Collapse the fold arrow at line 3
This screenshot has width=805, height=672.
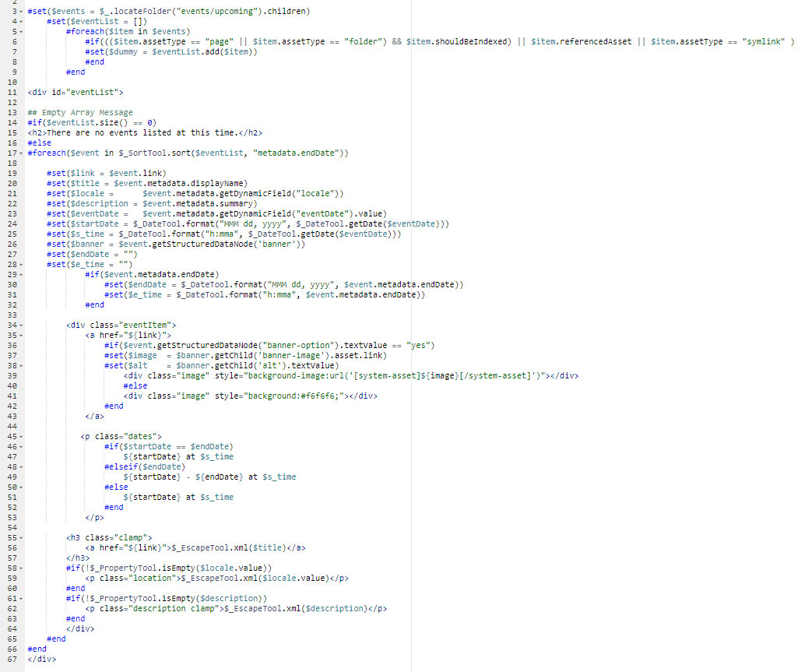[21, 12]
